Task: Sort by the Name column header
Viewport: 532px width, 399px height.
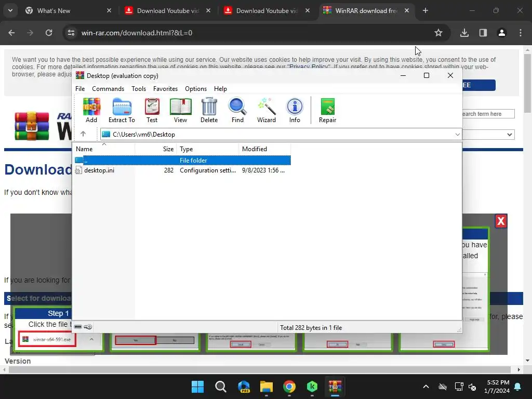Action: click(104, 149)
